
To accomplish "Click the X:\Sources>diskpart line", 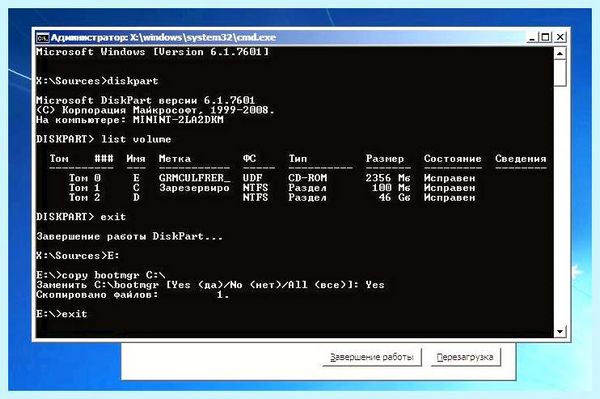I will [97, 81].
